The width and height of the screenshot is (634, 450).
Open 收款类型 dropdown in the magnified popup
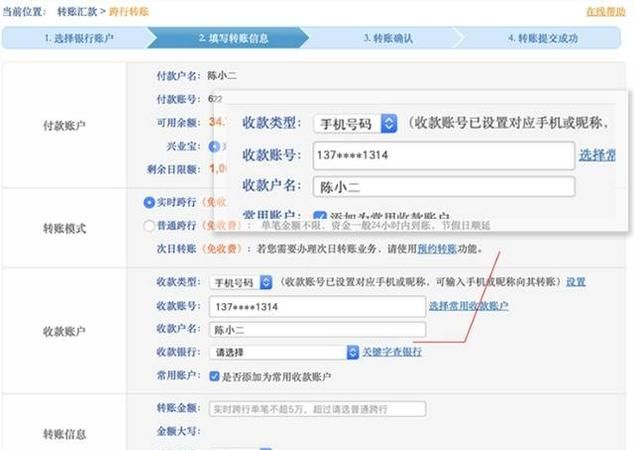pos(355,123)
